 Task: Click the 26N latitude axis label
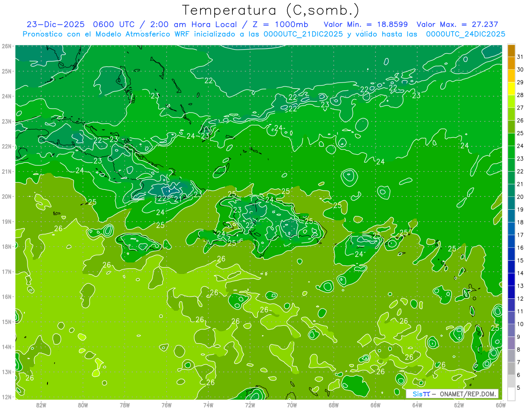(x=6, y=46)
